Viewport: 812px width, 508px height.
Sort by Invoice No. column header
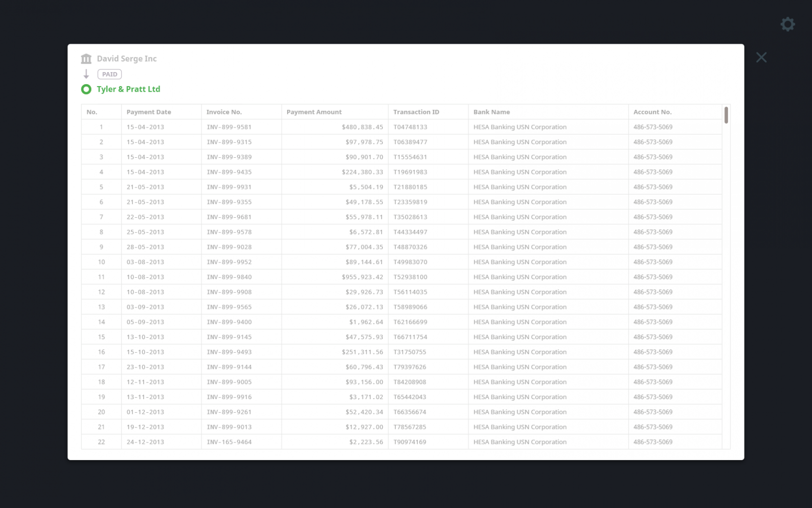(x=224, y=112)
